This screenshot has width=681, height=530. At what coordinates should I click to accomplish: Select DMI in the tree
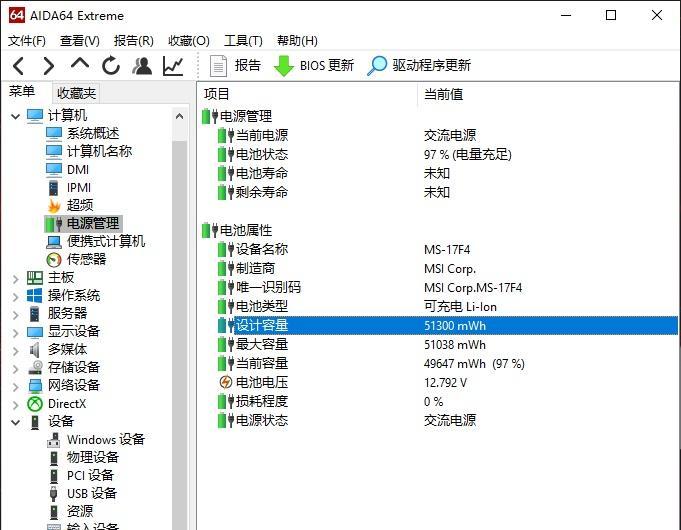78,169
